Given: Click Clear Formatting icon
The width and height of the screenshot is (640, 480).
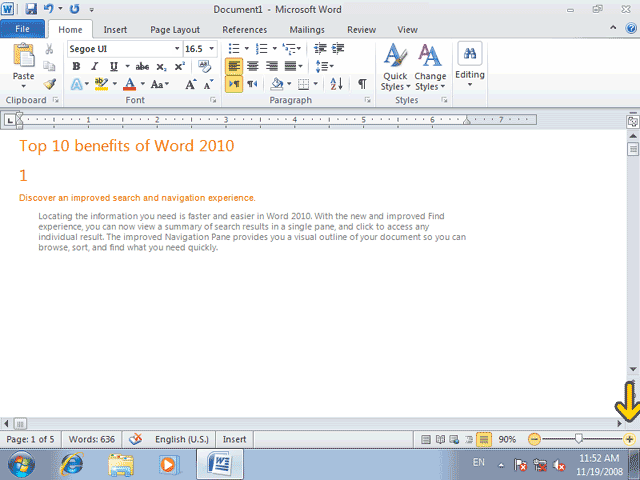Looking at the screenshot, I should tap(204, 66).
